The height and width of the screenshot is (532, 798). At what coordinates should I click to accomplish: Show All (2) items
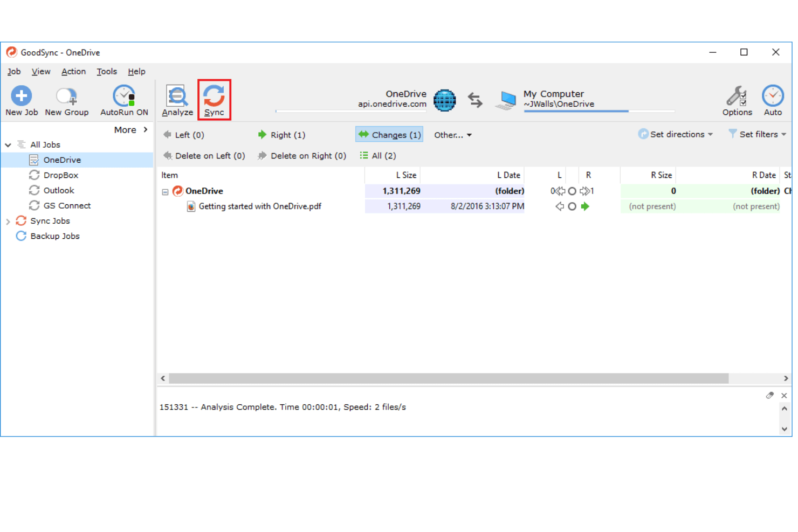[378, 156]
